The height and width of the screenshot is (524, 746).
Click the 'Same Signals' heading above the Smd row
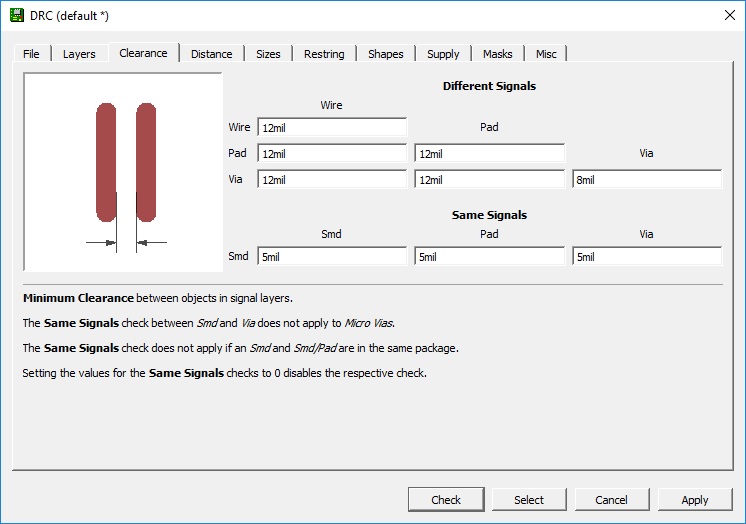pos(490,215)
